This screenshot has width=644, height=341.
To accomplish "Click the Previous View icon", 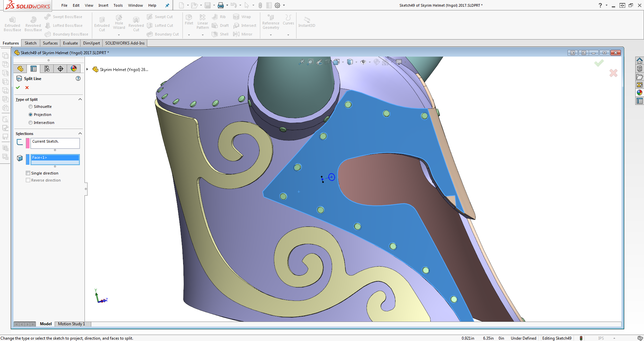I will pyautogui.click(x=319, y=62).
